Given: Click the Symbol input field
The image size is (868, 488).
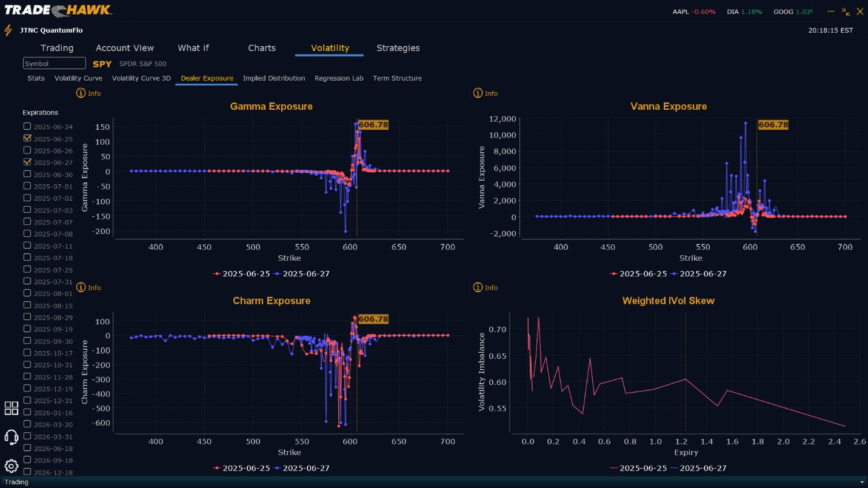Looking at the screenshot, I should [x=55, y=64].
